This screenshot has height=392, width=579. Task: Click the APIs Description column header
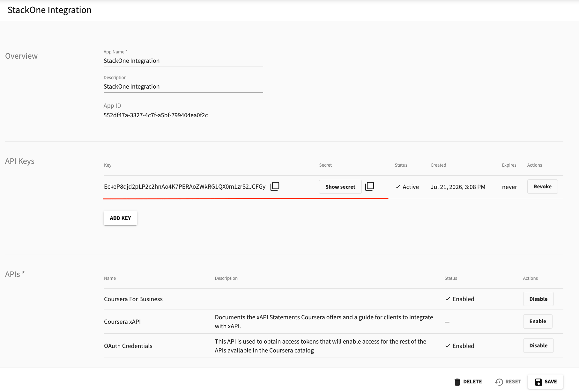(226, 278)
